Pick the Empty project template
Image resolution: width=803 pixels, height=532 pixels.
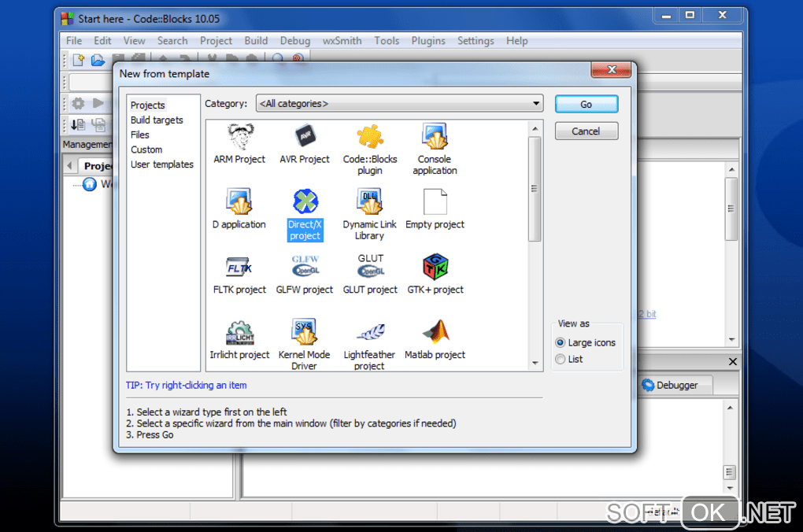click(435, 209)
